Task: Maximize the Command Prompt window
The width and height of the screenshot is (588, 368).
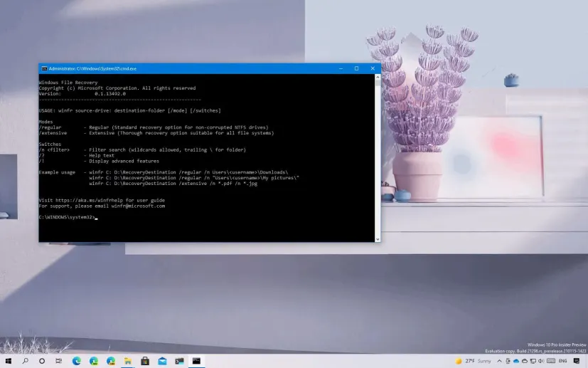Action: pos(357,69)
